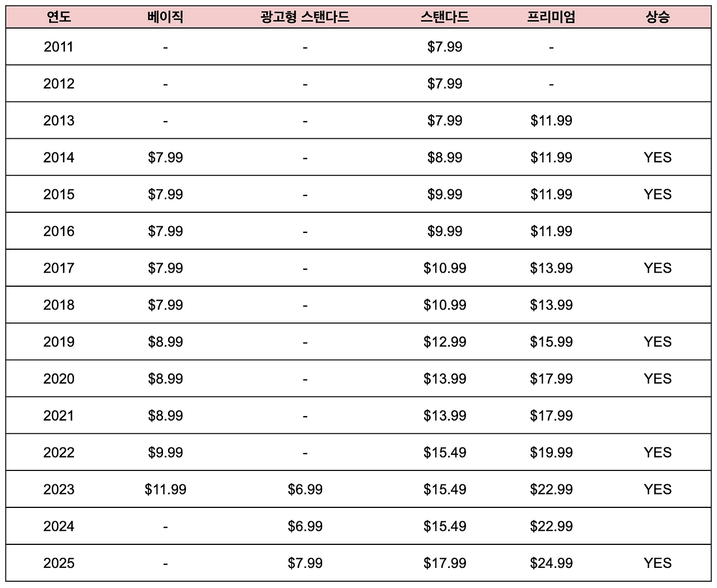Click the 2017 premium price $13.99
The width and height of the screenshot is (717, 588).
coord(551,268)
